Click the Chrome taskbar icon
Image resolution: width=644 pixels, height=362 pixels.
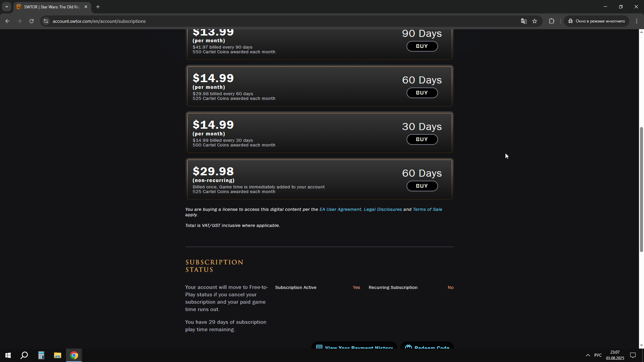click(74, 355)
